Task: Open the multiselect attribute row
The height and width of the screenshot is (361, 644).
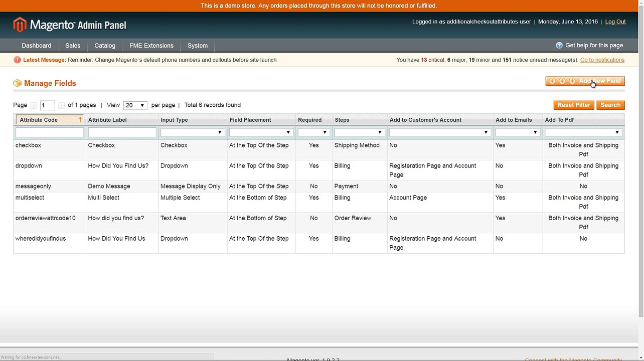Action: point(319,203)
